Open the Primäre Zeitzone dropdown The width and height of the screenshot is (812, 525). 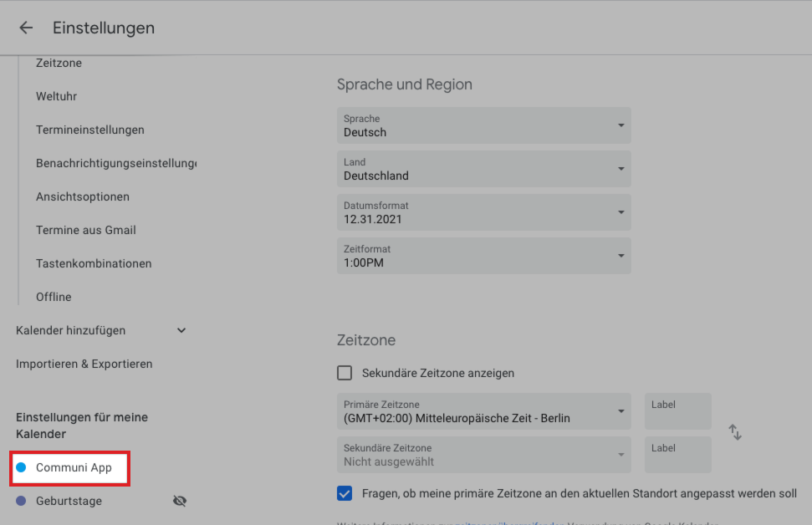[x=483, y=411]
